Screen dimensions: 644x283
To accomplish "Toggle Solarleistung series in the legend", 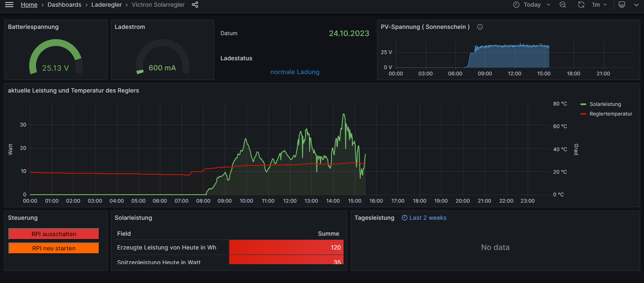I will (605, 104).
